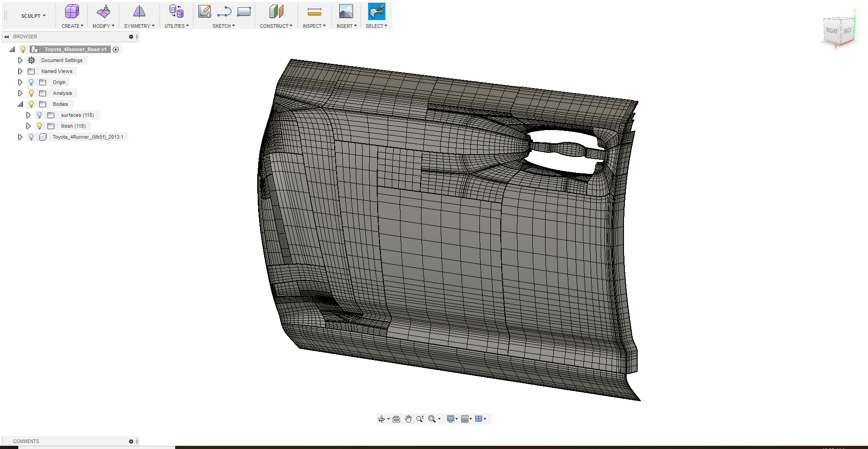Click the Create Box icon in the toolbar
868x449 pixels.
(x=72, y=12)
